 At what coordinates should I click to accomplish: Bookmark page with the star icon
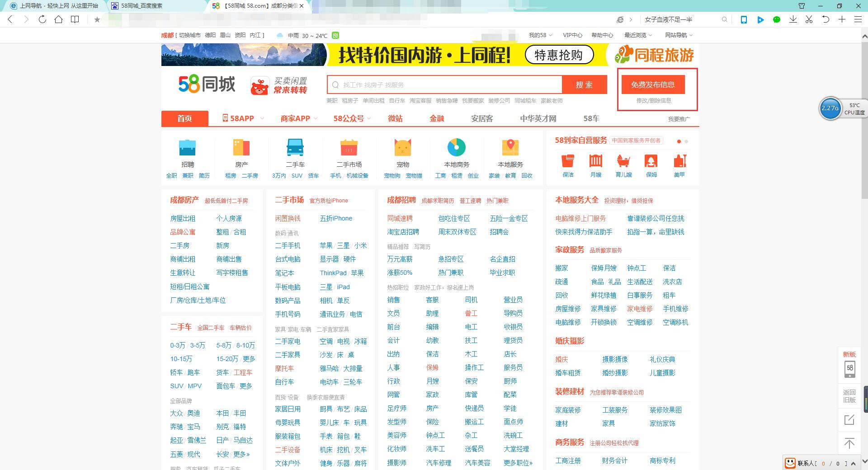(97, 19)
